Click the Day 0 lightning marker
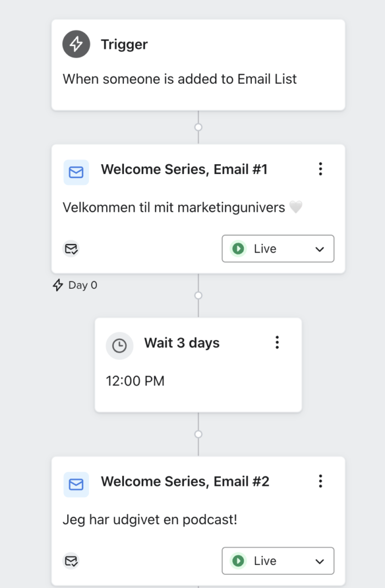Image resolution: width=385 pixels, height=588 pixels. (58, 285)
